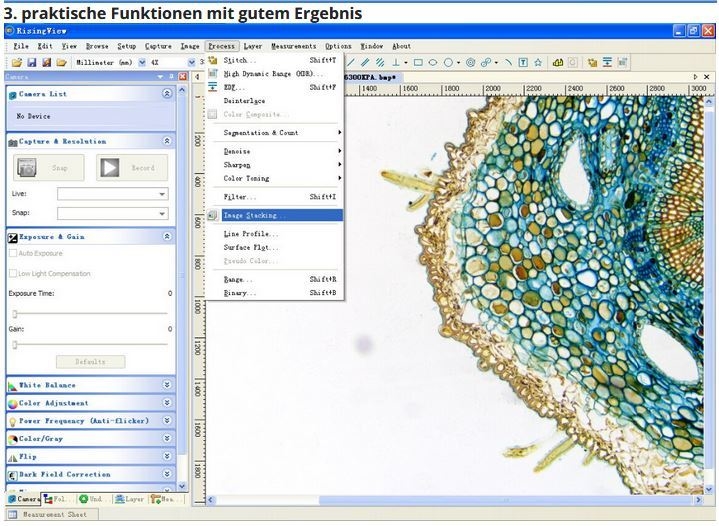This screenshot has height=526, width=719.
Task: Open the Layer menu
Action: coord(253,46)
